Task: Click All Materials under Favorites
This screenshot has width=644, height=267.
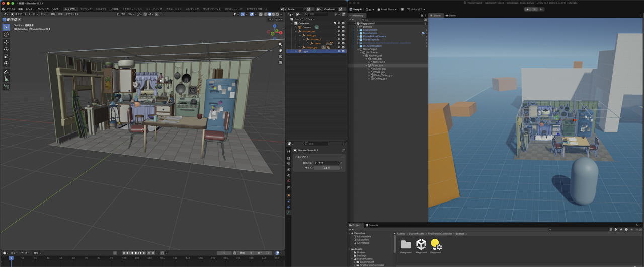Action: 364,237
